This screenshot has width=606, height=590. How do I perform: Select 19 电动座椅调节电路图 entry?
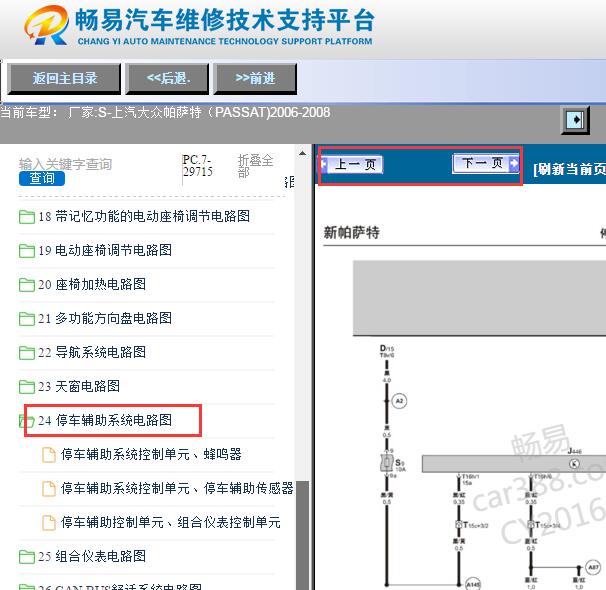pos(105,250)
